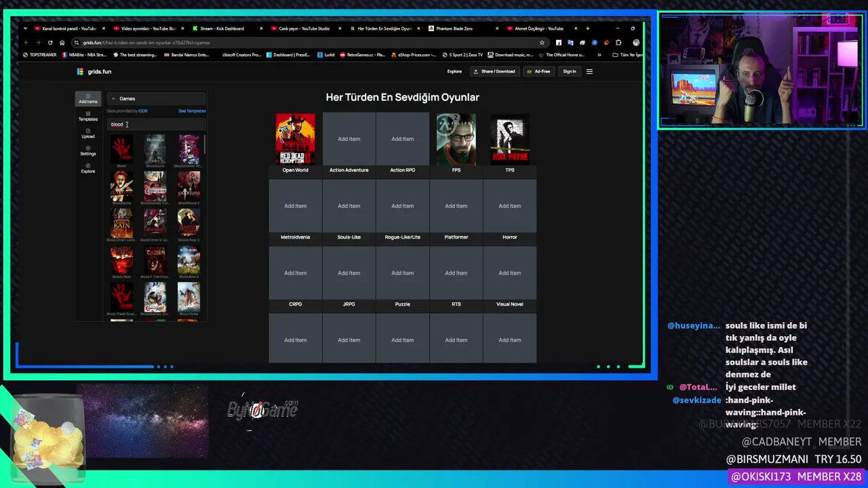Open a new browser tab
This screenshot has height=488, width=868.
point(587,28)
